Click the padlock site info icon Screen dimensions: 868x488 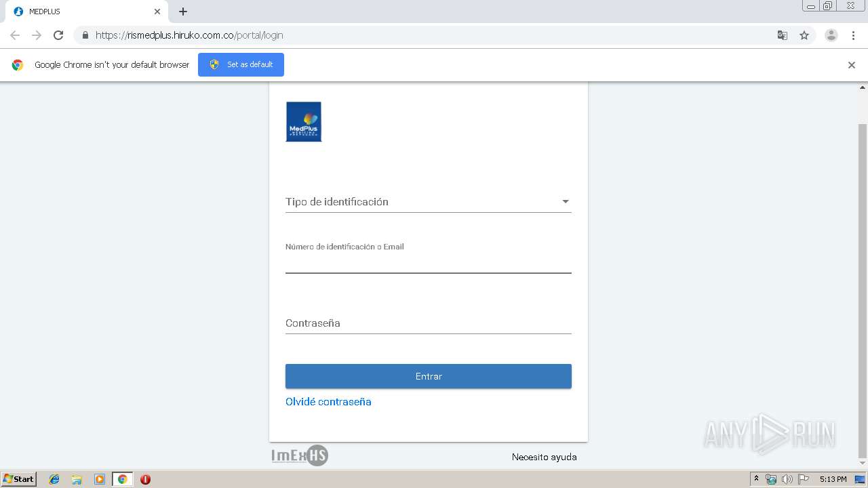pyautogui.click(x=85, y=35)
